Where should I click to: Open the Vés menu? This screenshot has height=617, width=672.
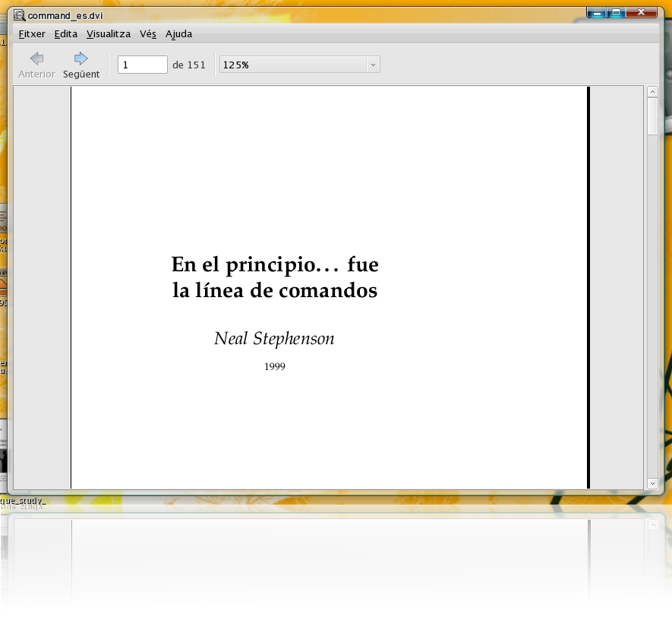pyautogui.click(x=148, y=34)
